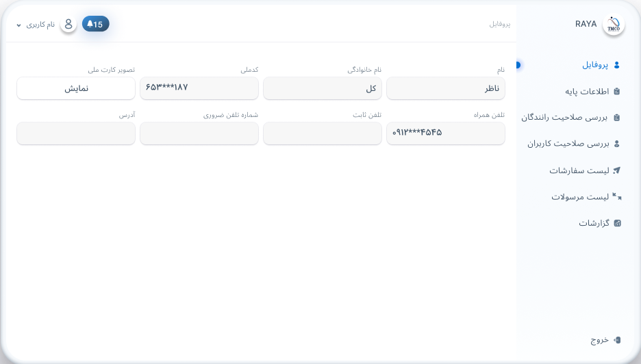The height and width of the screenshot is (364, 641).
Task: Click the خروج logout link
Action: click(x=599, y=340)
